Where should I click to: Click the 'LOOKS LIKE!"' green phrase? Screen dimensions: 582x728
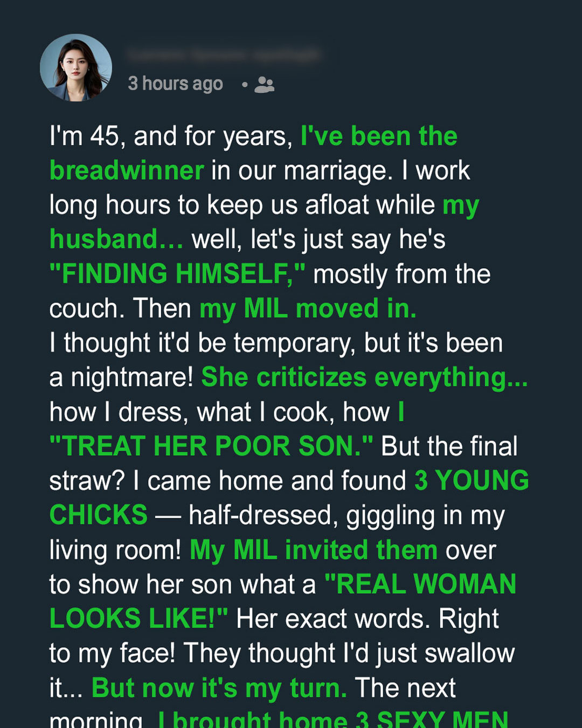click(138, 619)
